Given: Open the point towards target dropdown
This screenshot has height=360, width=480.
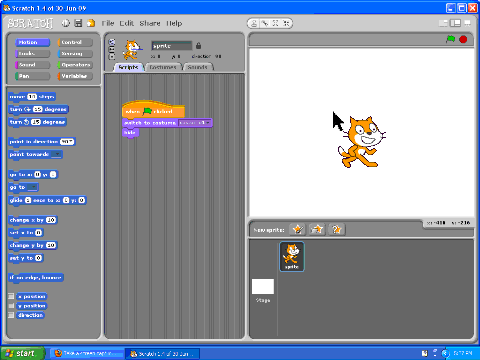Looking at the screenshot, I should point(57,154).
